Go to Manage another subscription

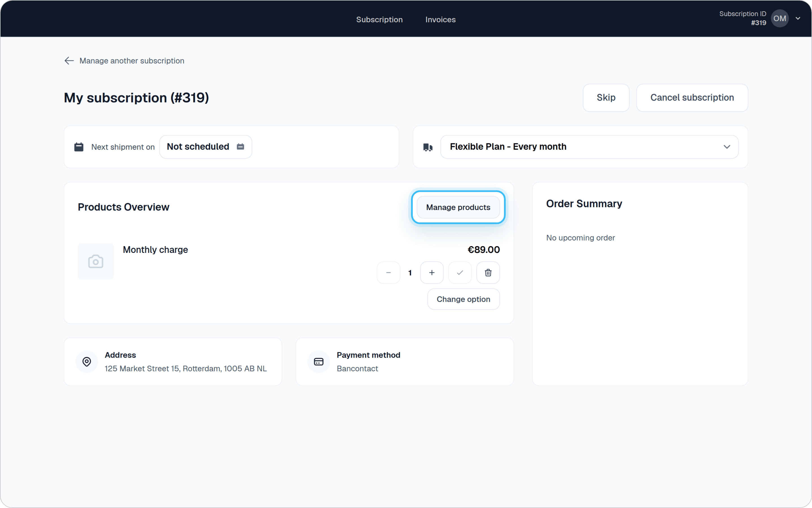coord(132,61)
